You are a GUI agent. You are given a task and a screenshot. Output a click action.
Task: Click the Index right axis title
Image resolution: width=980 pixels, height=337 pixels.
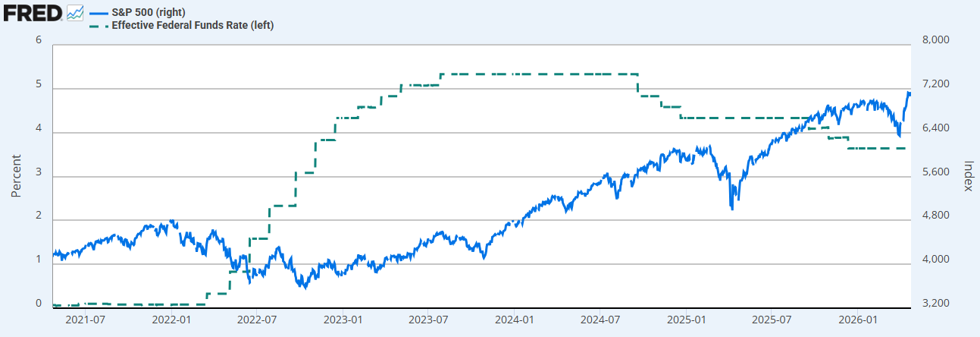click(968, 176)
